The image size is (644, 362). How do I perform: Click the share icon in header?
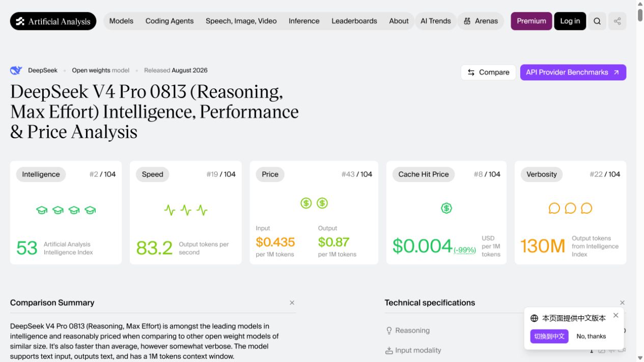(x=617, y=21)
